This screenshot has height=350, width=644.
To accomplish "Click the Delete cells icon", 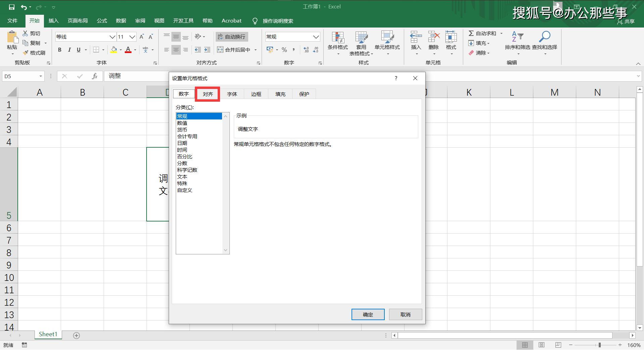I will [434, 37].
